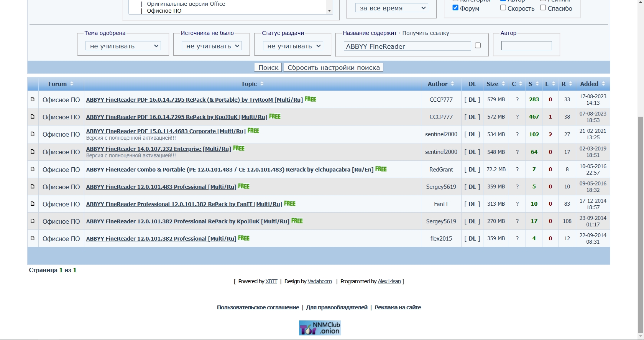This screenshot has height=340, width=644.
Task: Open the Источника не было dropdown
Action: [x=212, y=46]
